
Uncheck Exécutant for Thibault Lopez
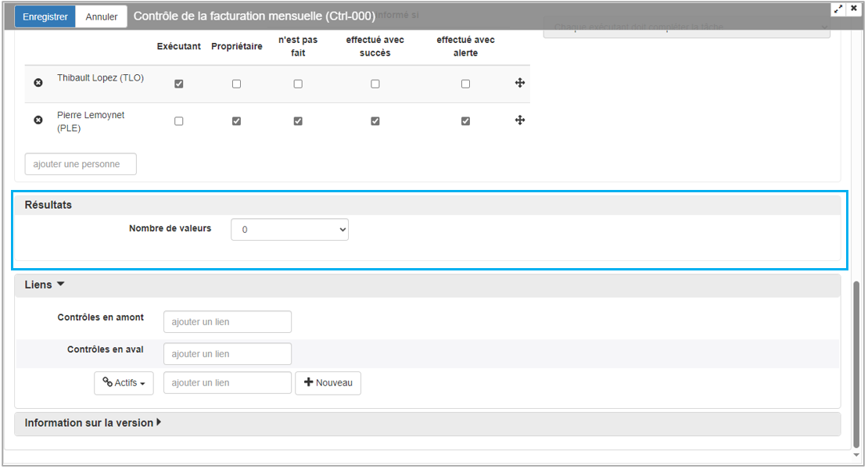[x=179, y=84]
